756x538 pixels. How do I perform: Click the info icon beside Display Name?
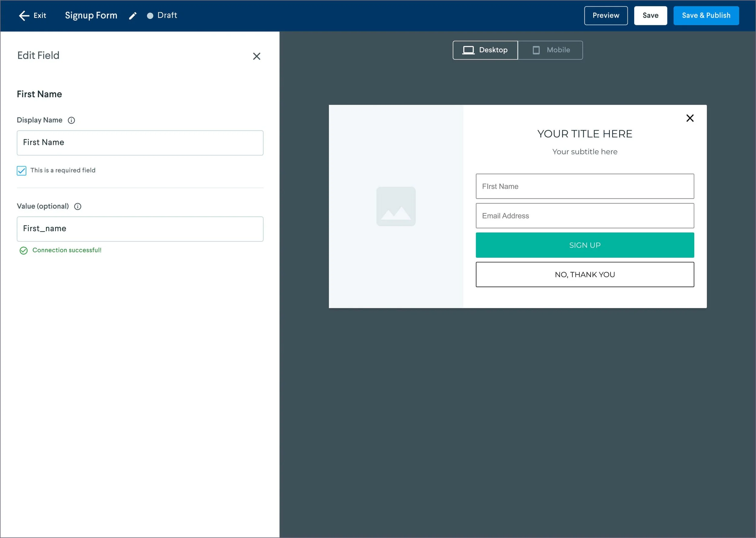[71, 120]
